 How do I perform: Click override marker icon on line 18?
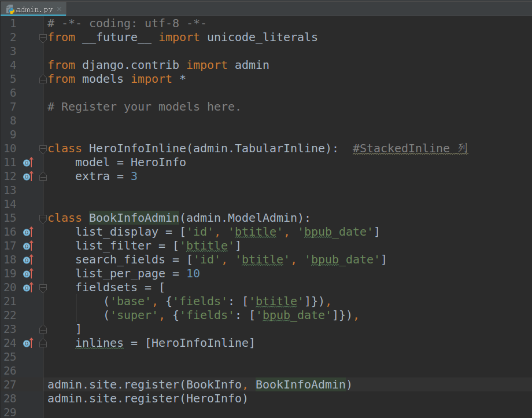[x=28, y=260]
